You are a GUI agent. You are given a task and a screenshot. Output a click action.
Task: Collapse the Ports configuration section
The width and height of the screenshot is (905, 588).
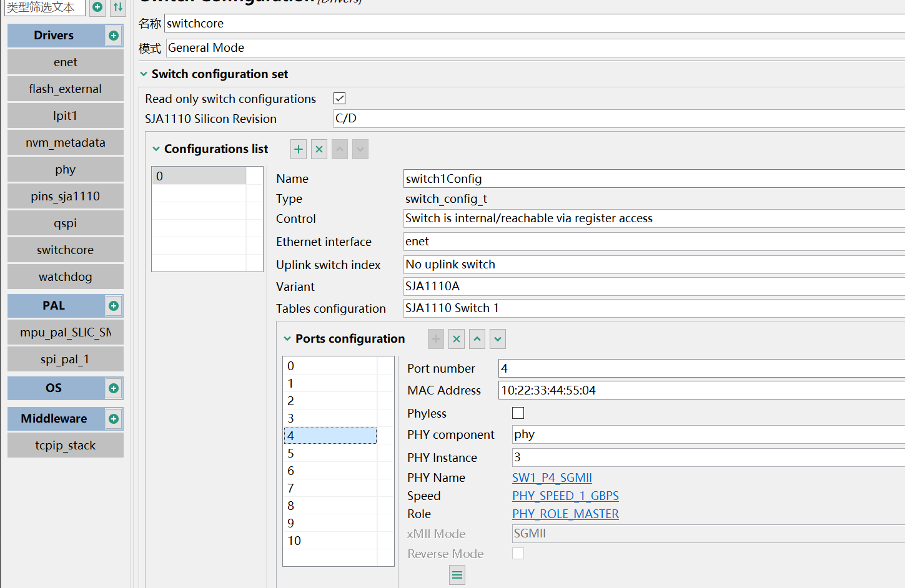pyautogui.click(x=287, y=338)
